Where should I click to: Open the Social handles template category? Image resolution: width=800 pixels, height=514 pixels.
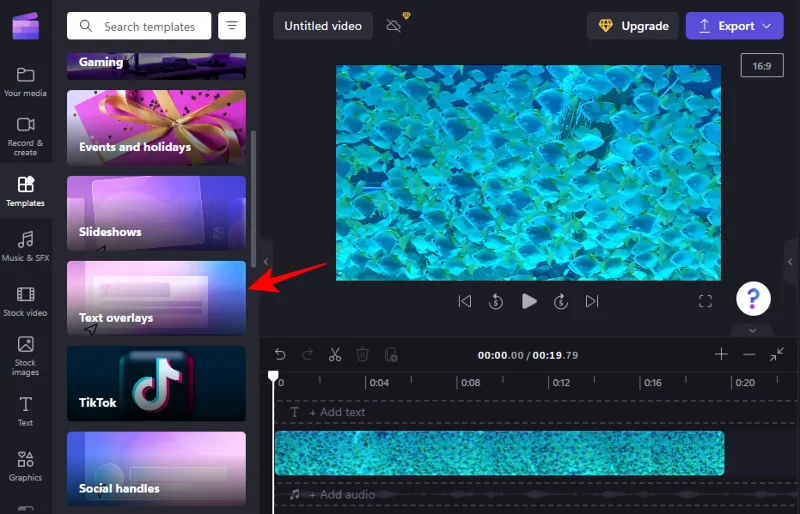coord(156,469)
